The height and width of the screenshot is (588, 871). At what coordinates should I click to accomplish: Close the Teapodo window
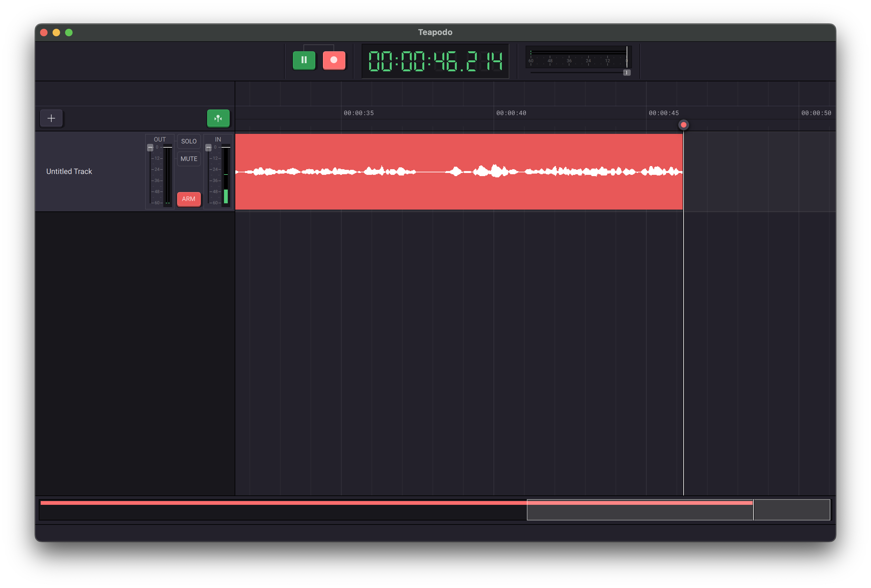[x=44, y=33]
